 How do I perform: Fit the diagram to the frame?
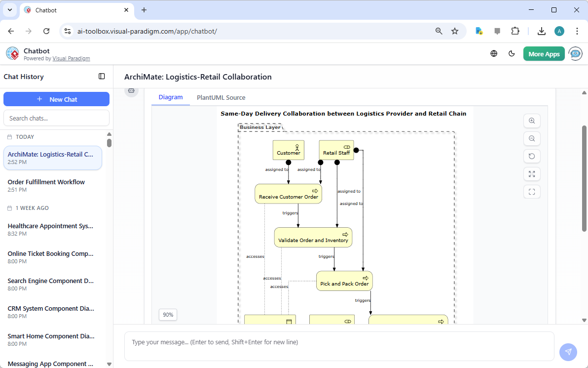pyautogui.click(x=532, y=192)
